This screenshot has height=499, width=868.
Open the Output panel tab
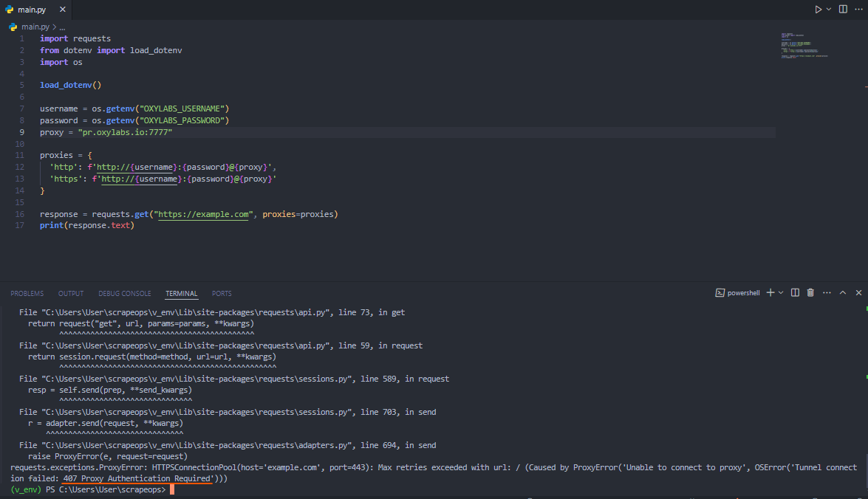pos(71,293)
